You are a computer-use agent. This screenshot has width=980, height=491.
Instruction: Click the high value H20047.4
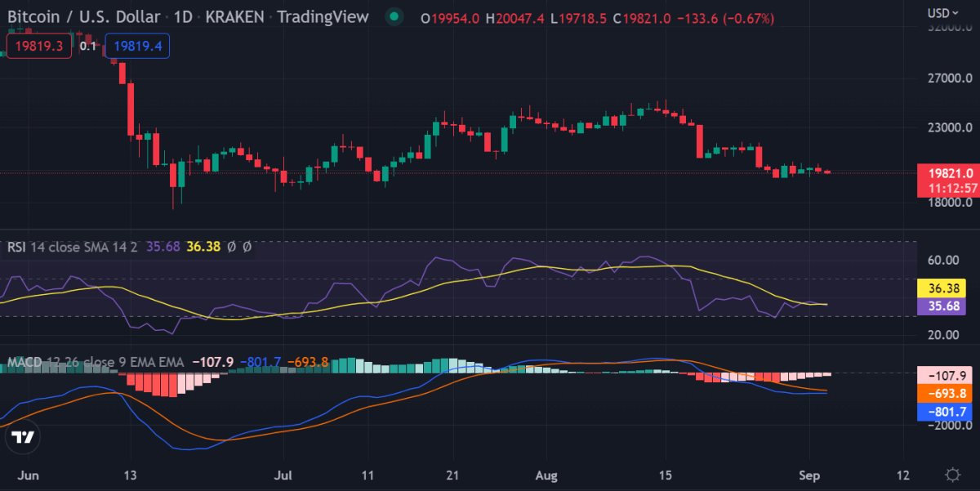(x=515, y=18)
